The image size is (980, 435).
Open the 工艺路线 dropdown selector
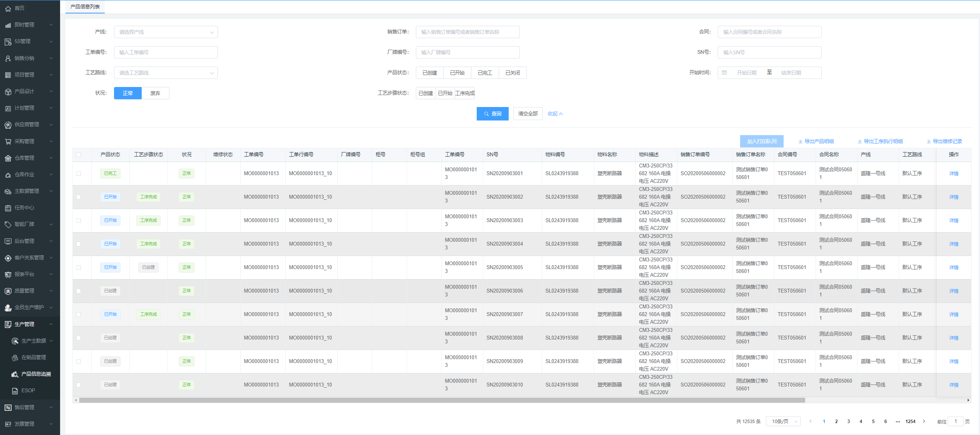point(166,73)
